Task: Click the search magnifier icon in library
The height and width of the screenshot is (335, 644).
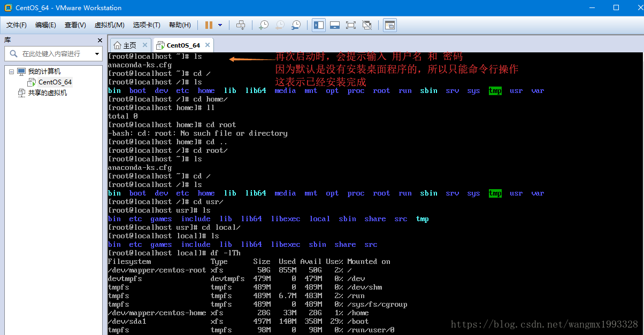Action: [13, 53]
